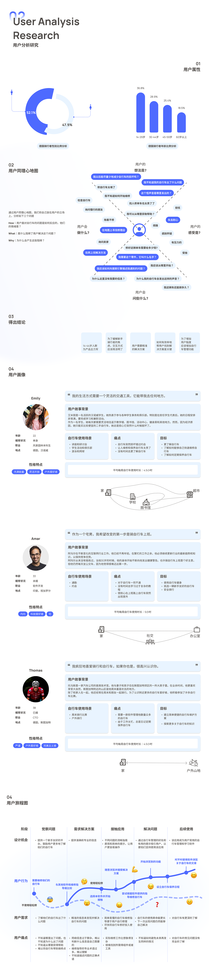
Task: Click the red question mark icon
Action: 157,904
